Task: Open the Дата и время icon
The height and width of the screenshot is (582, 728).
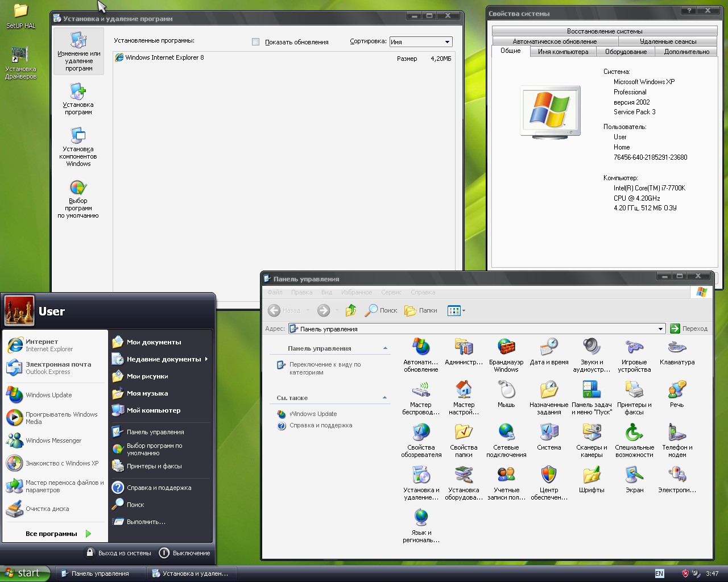Action: click(549, 352)
